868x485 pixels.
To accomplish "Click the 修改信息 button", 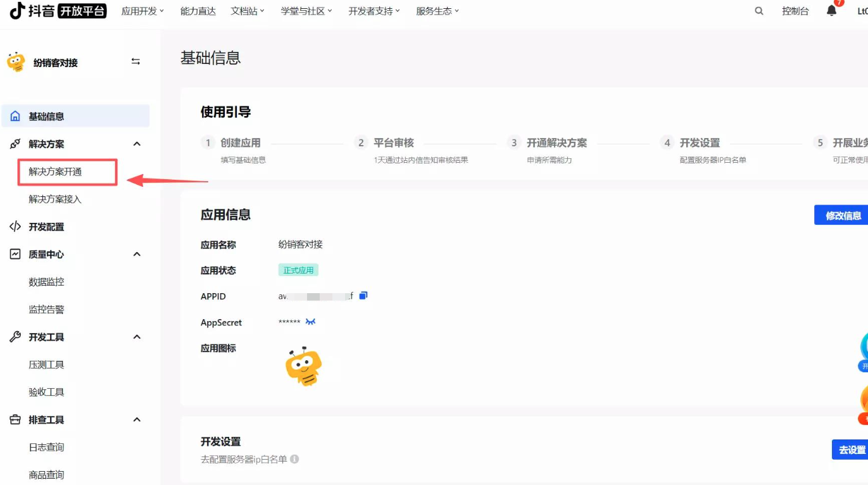I will [843, 215].
